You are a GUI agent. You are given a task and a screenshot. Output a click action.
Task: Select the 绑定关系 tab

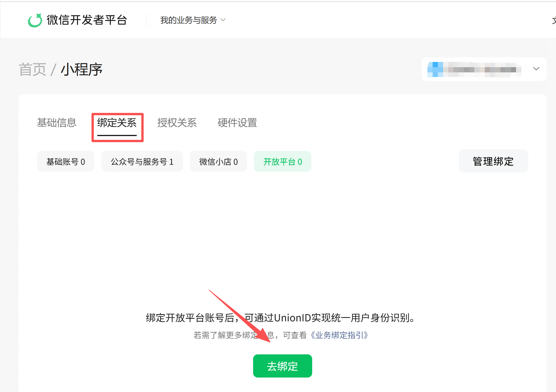click(117, 123)
